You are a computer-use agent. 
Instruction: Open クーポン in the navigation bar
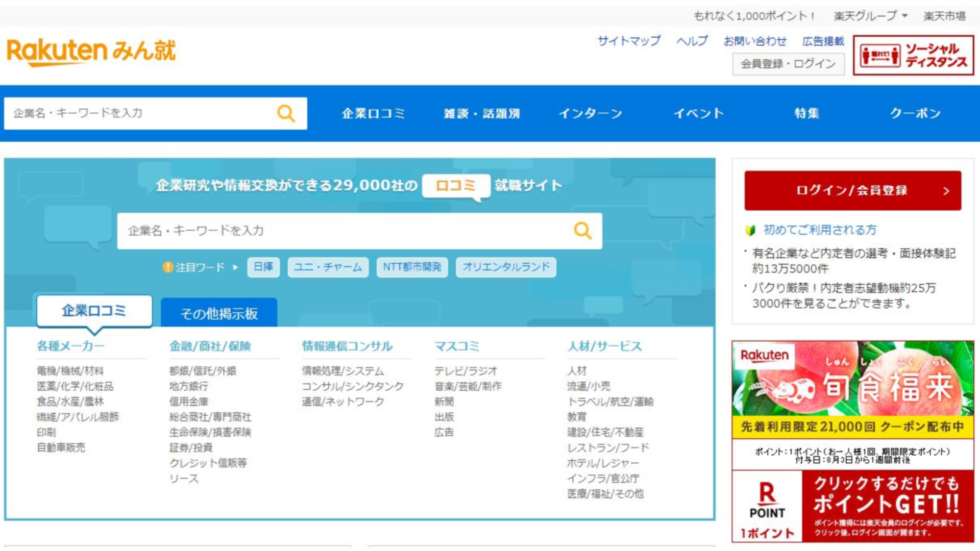pyautogui.click(x=915, y=113)
